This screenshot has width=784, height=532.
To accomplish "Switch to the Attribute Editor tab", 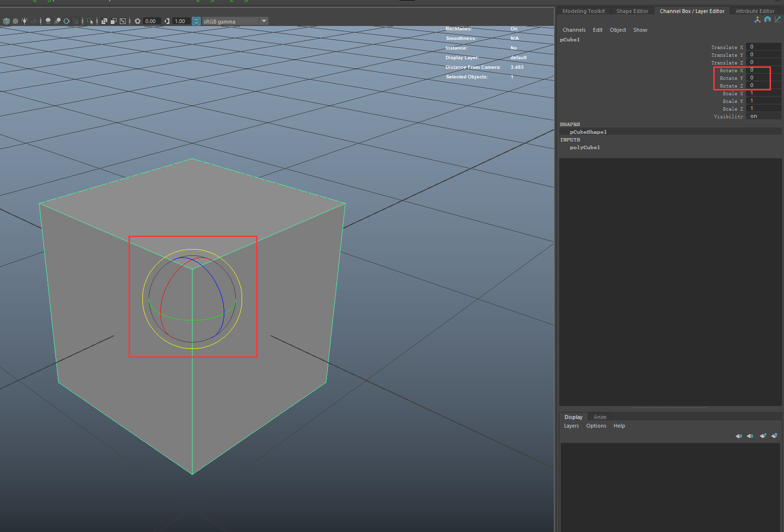I will [755, 11].
